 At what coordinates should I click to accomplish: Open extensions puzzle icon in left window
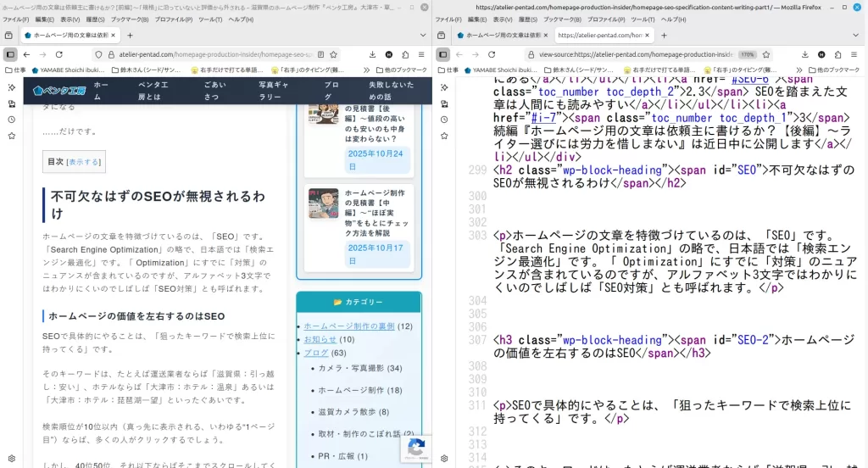coord(405,54)
